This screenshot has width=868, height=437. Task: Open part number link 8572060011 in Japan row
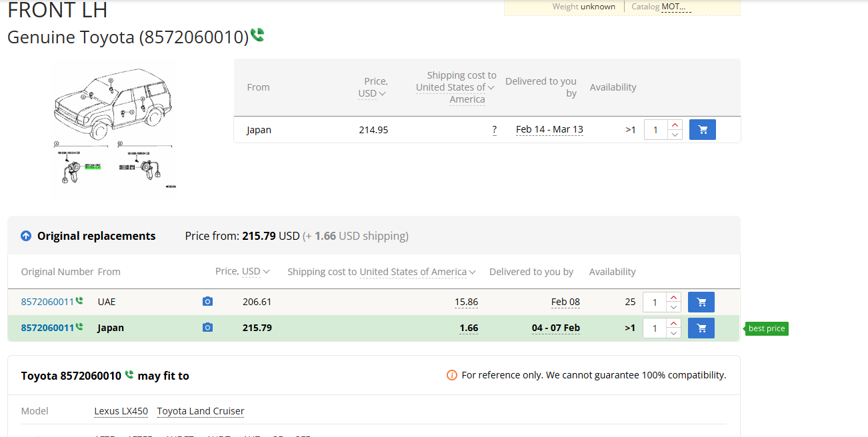click(x=47, y=328)
